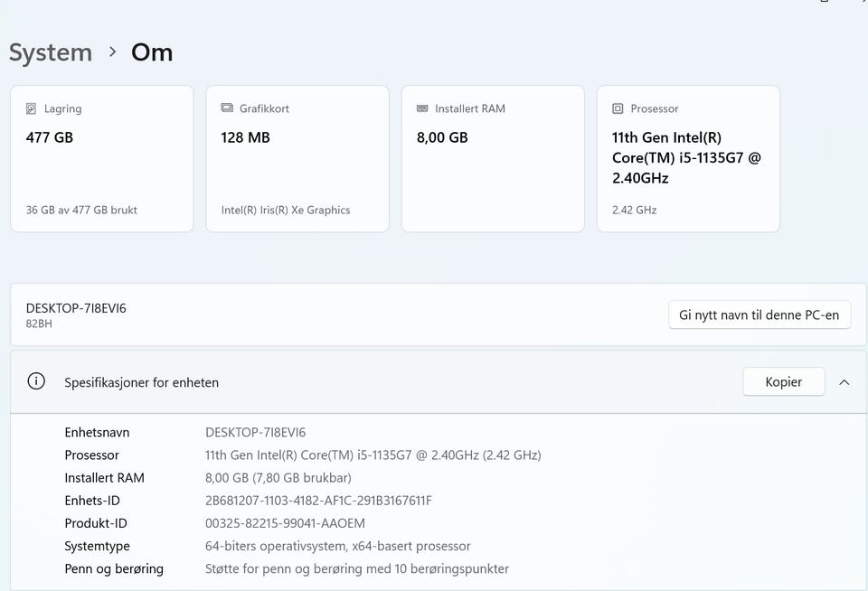868x591 pixels.
Task: Select the Prosessor i5-1135G7 card
Action: (687, 159)
